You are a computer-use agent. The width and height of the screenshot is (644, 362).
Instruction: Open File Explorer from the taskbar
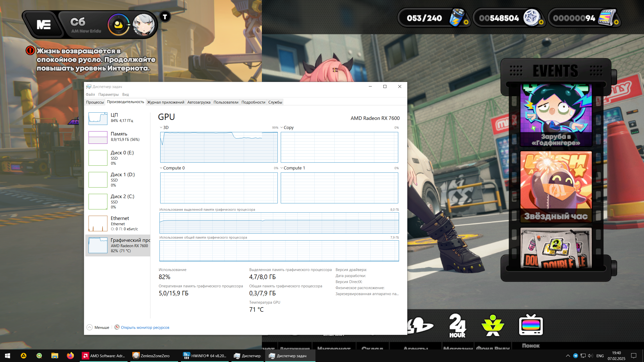click(55, 356)
